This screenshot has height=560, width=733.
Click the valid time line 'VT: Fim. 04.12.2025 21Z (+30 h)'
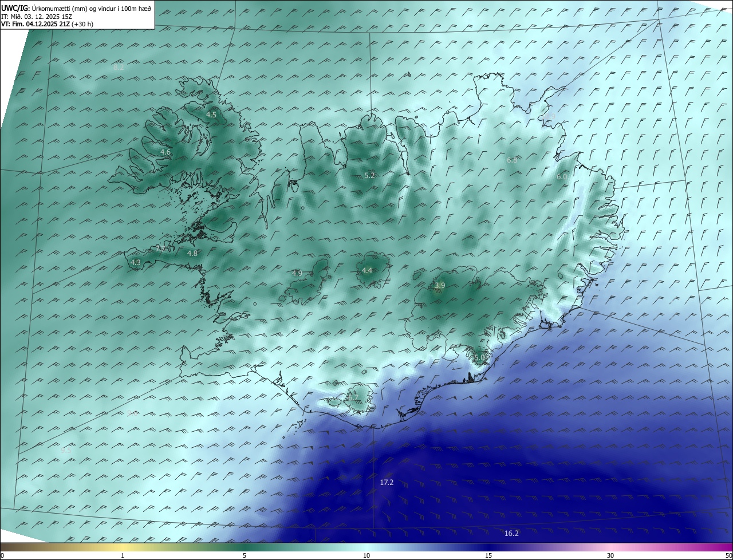coord(47,24)
